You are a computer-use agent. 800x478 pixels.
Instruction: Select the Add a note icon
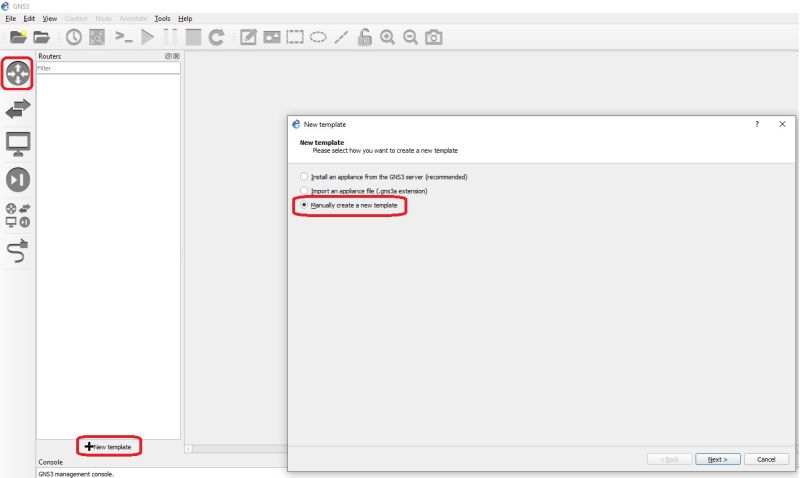(x=248, y=37)
